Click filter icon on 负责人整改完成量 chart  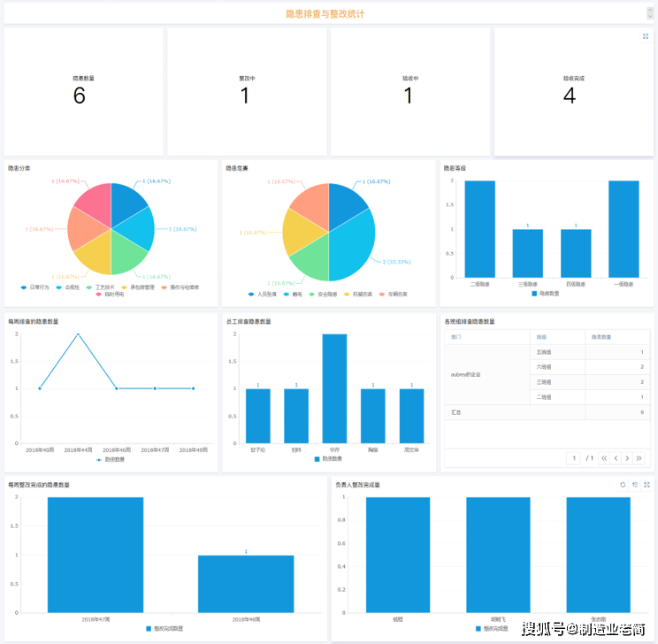pos(635,485)
